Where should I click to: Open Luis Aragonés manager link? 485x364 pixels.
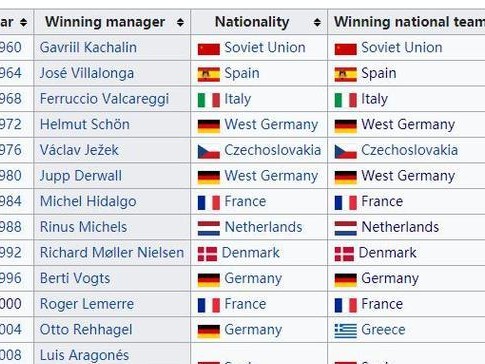click(84, 355)
